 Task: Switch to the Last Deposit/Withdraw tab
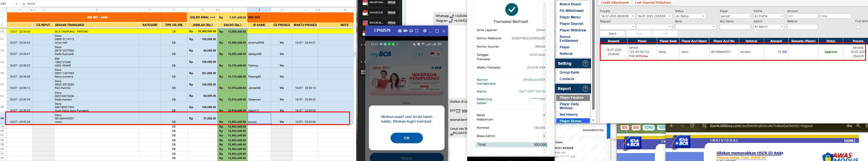(653, 3)
